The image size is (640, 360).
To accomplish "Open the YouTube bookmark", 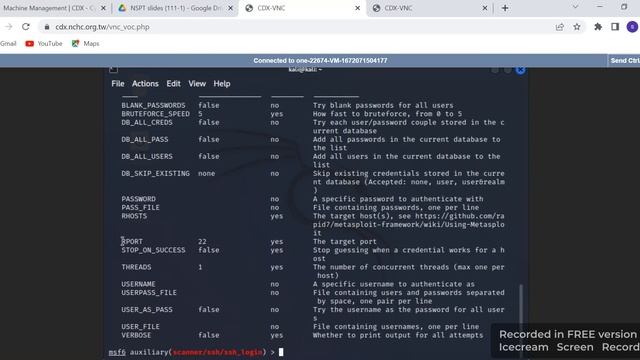I will coord(44,44).
